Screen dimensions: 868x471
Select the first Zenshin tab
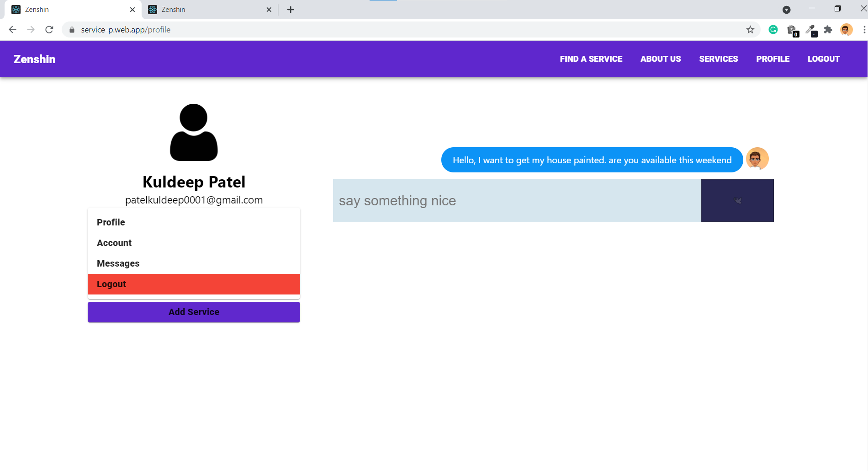click(73, 10)
